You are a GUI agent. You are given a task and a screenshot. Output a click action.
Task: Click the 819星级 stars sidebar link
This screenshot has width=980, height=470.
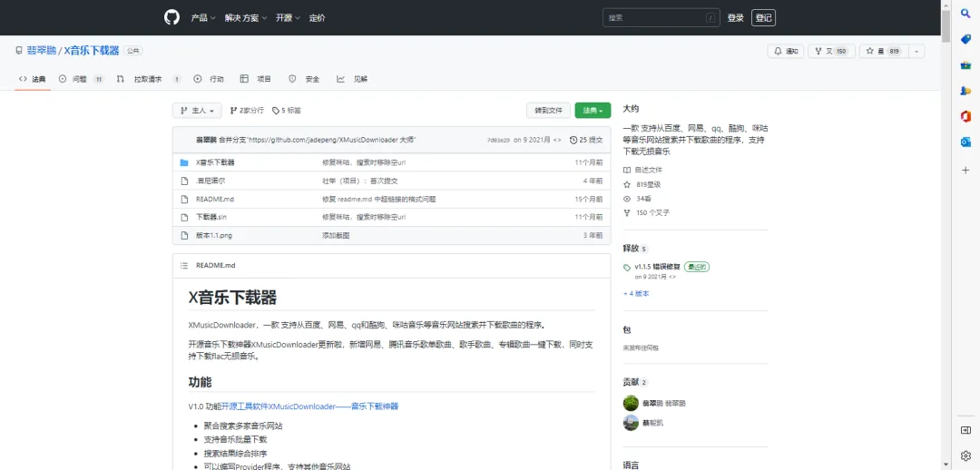[642, 184]
